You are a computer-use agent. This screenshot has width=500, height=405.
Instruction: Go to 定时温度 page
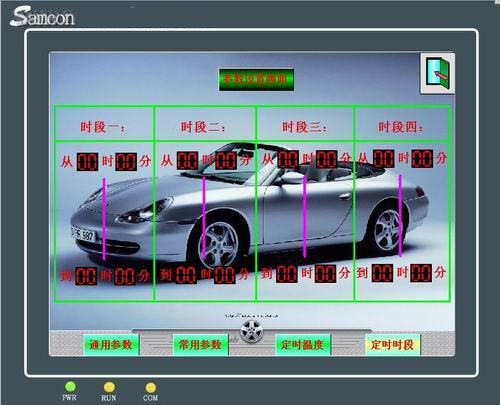pyautogui.click(x=303, y=345)
